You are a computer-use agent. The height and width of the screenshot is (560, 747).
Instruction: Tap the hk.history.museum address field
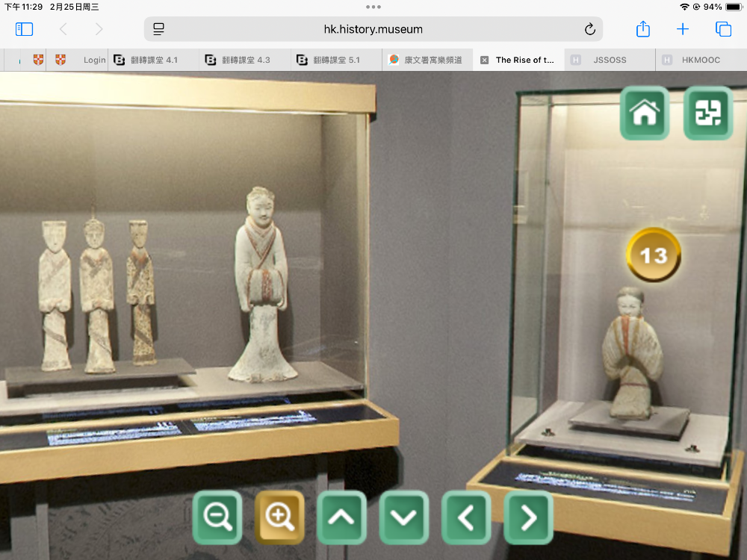[373, 29]
